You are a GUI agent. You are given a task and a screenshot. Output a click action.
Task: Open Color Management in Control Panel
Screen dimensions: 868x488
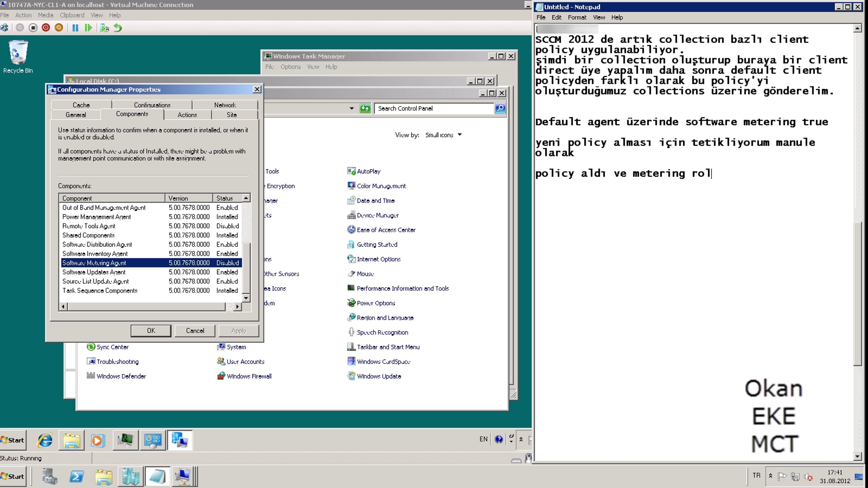click(376, 186)
